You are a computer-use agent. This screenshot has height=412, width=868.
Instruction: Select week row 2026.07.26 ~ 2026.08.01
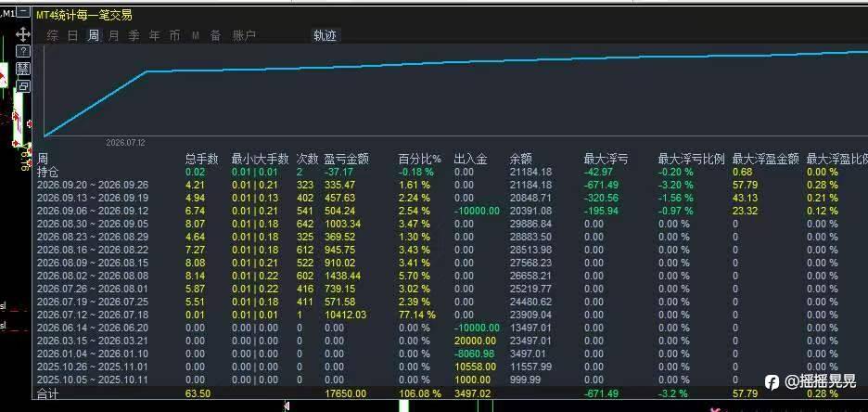93,289
